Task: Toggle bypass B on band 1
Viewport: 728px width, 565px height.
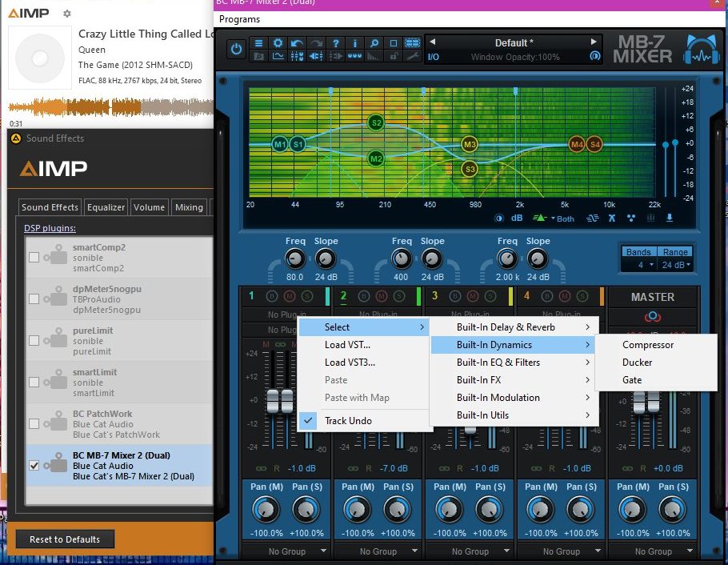Action: [272, 296]
